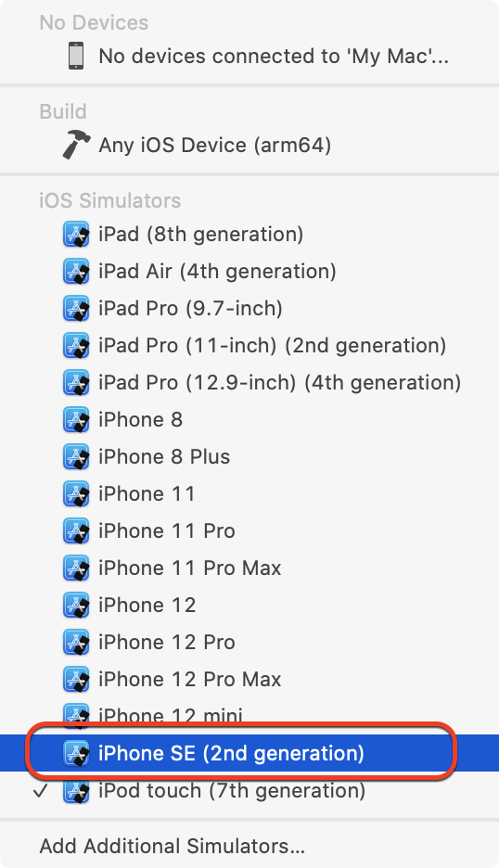Select Any iOS Device (arm64) build target
The width and height of the screenshot is (499, 868).
point(249,145)
